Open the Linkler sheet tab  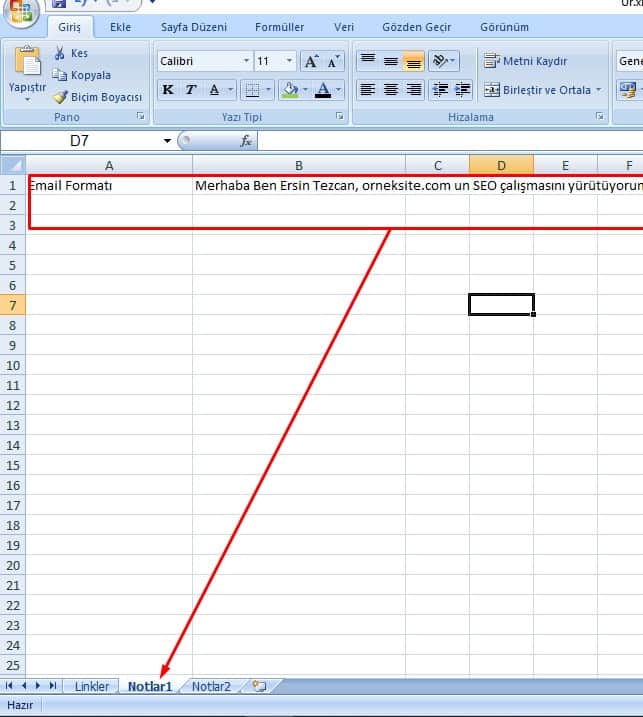coord(92,687)
